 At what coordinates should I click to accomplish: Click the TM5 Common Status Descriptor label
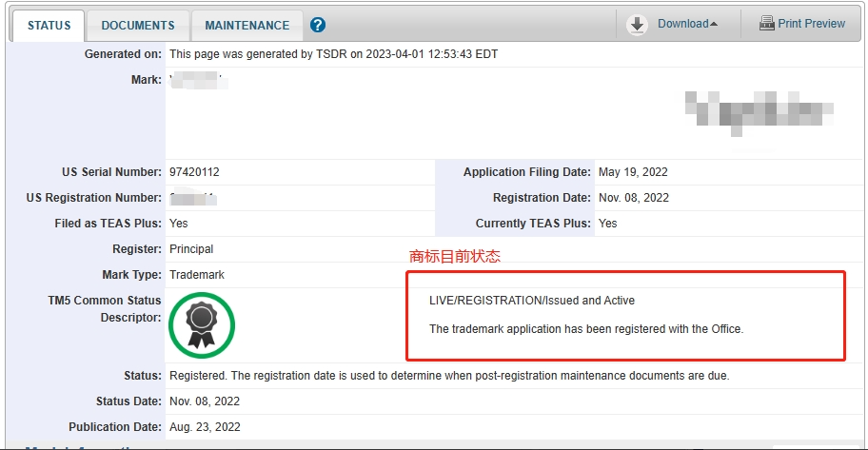tap(104, 309)
